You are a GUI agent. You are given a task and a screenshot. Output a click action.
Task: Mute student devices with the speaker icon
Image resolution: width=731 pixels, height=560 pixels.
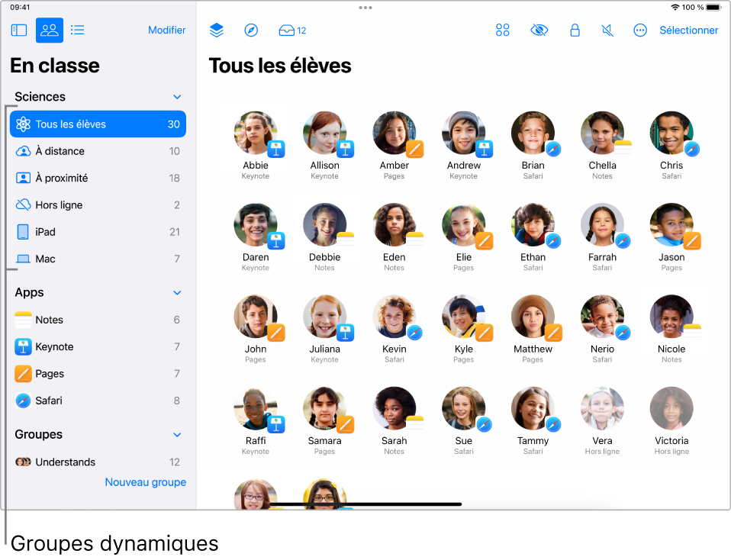coord(607,31)
